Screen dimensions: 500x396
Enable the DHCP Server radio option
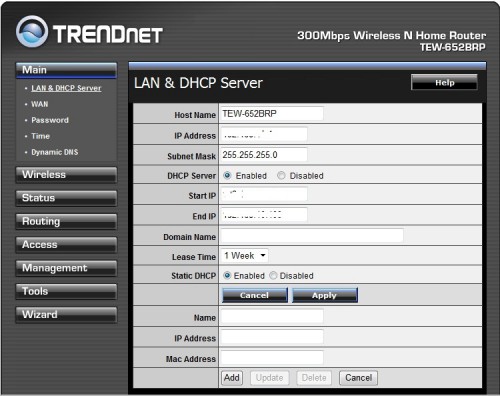(x=227, y=175)
